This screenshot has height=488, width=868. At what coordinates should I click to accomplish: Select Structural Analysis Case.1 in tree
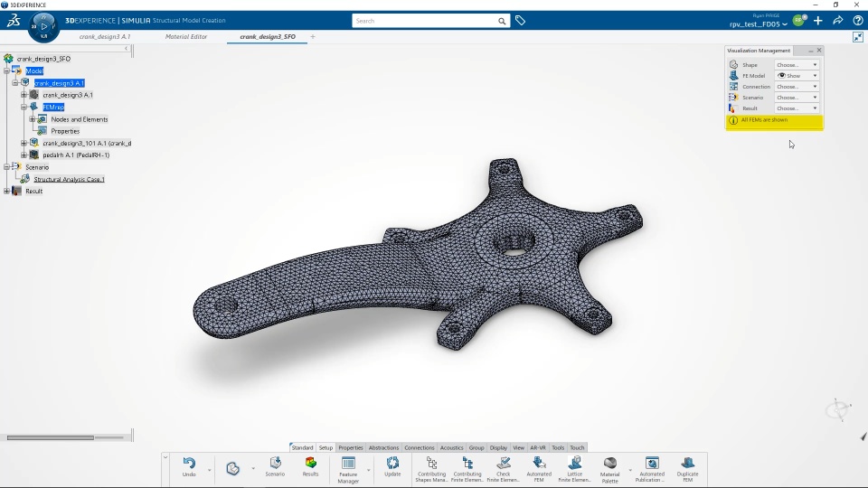69,179
